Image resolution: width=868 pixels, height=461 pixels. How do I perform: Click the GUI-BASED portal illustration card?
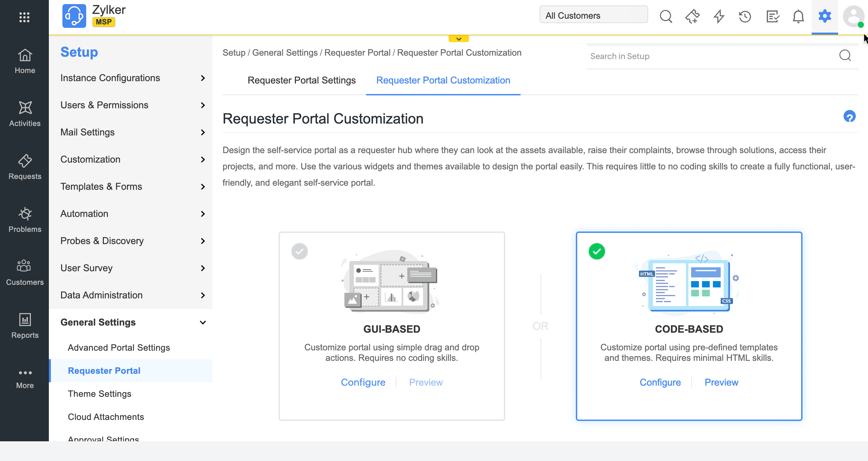click(x=392, y=282)
